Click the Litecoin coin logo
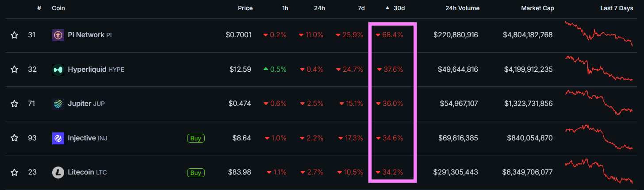 58,172
